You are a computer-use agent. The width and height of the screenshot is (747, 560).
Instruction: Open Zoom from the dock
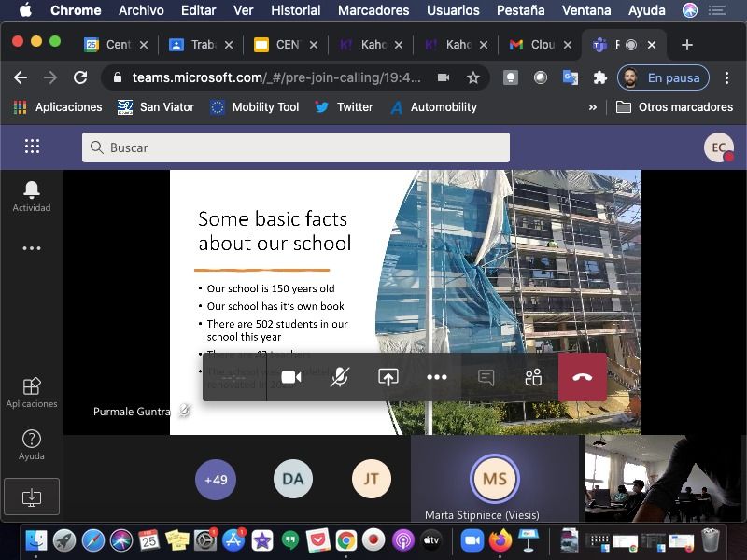472,540
